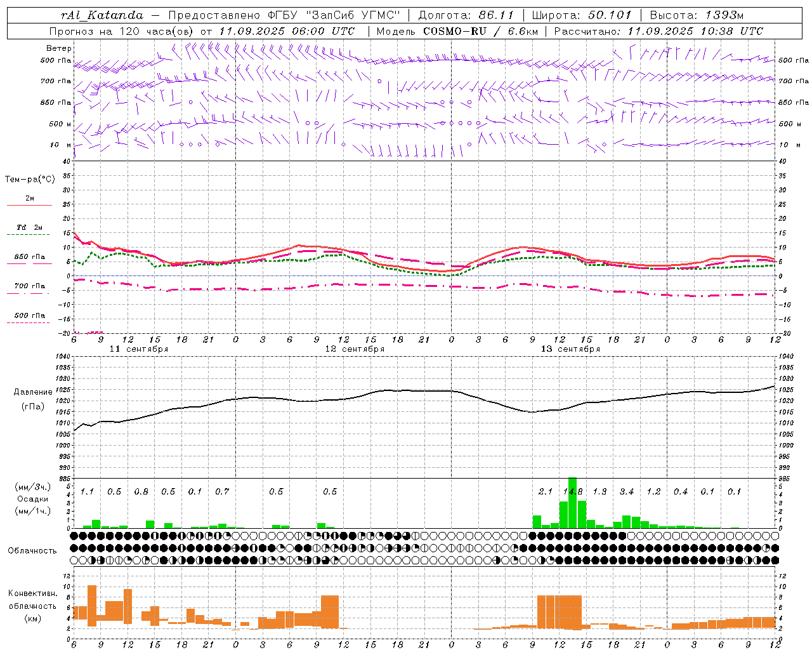812x650 pixels.
Task: Select the Осадки precipitation label
Action: [32, 499]
